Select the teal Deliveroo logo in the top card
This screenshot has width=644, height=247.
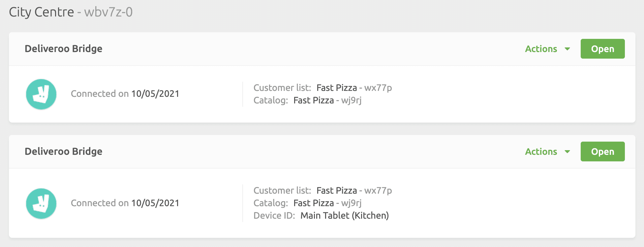[x=41, y=94]
